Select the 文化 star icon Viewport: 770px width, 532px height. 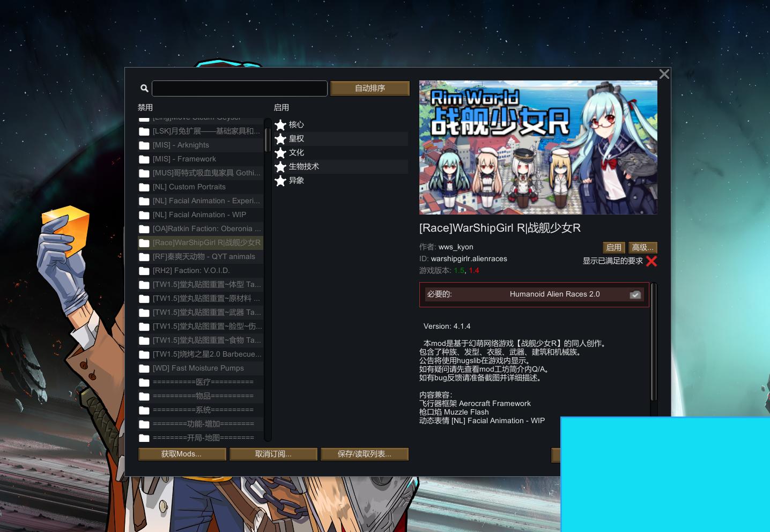280,153
